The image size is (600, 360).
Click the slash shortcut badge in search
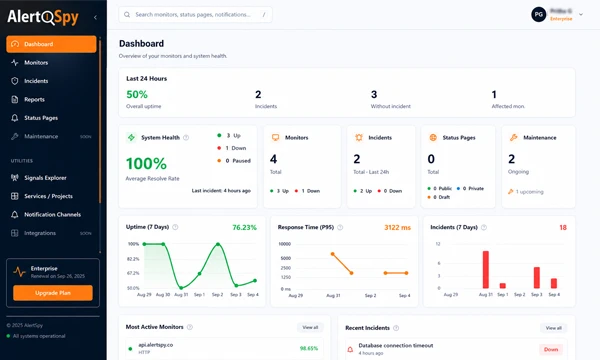(x=264, y=15)
